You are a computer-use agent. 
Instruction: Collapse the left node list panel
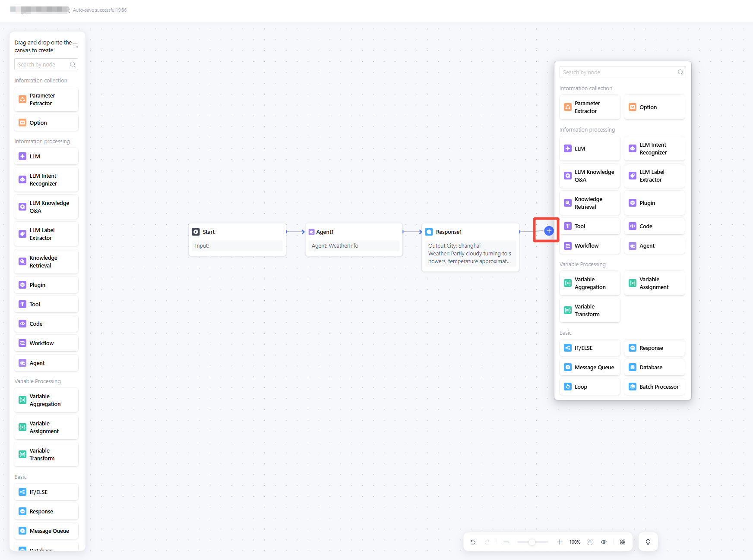[x=75, y=46]
